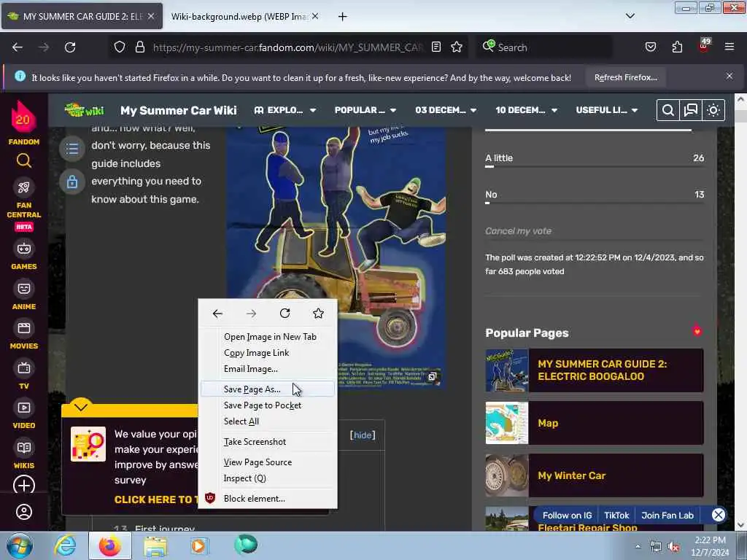Open a new tab with plus button

pos(342,17)
